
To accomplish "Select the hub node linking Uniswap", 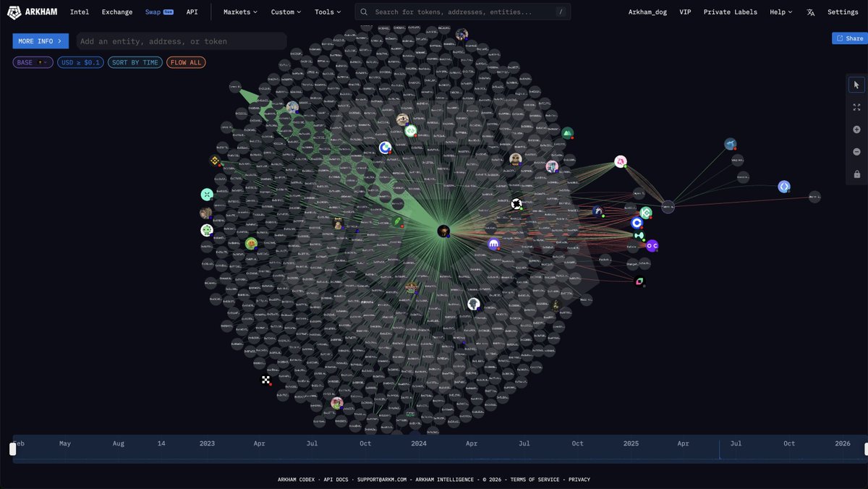I will 668,207.
